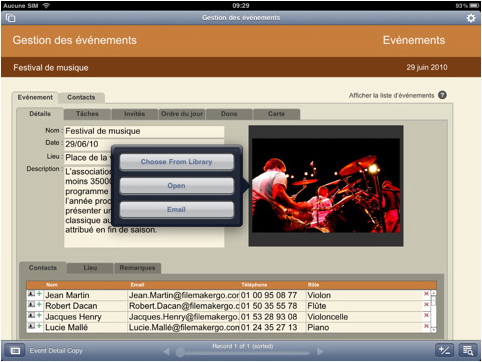482x362 pixels.
Task: Go to previous record arrow
Action: point(166,351)
